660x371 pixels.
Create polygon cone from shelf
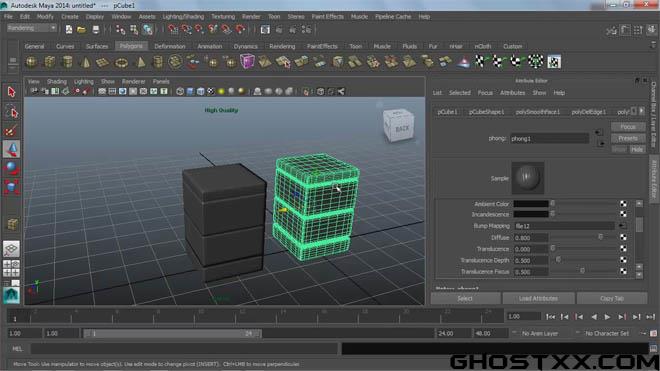85,62
